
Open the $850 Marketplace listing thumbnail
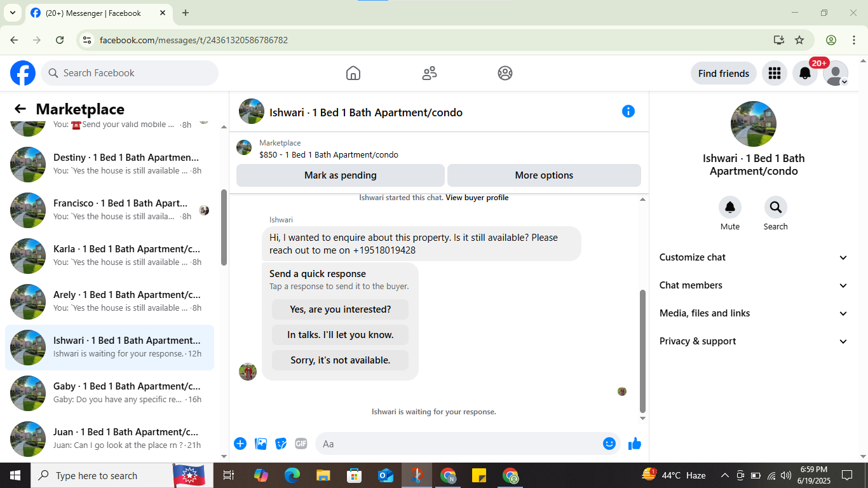click(x=244, y=147)
